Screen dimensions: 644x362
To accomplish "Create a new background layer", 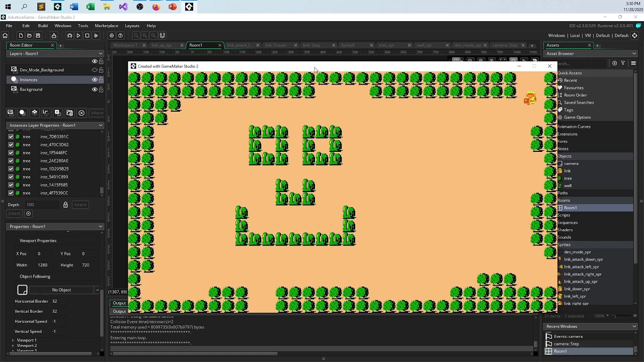I will [10, 113].
